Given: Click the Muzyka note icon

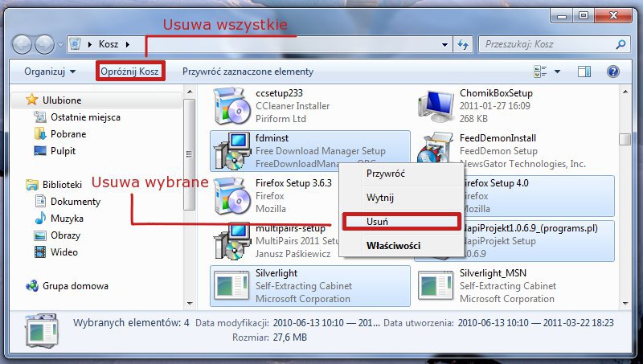Looking at the screenshot, I should pos(40,218).
